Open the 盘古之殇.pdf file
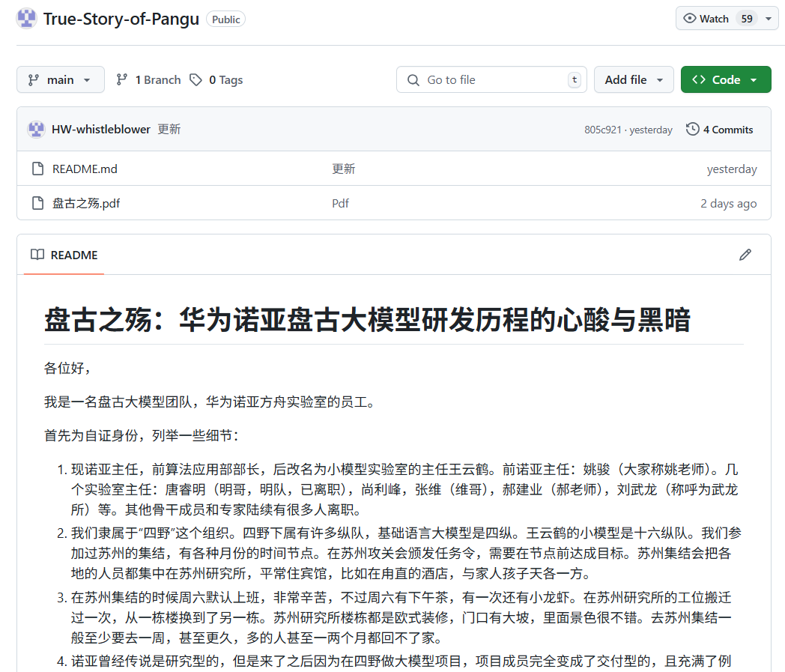Screen dimensions: 785x672 click(x=86, y=203)
